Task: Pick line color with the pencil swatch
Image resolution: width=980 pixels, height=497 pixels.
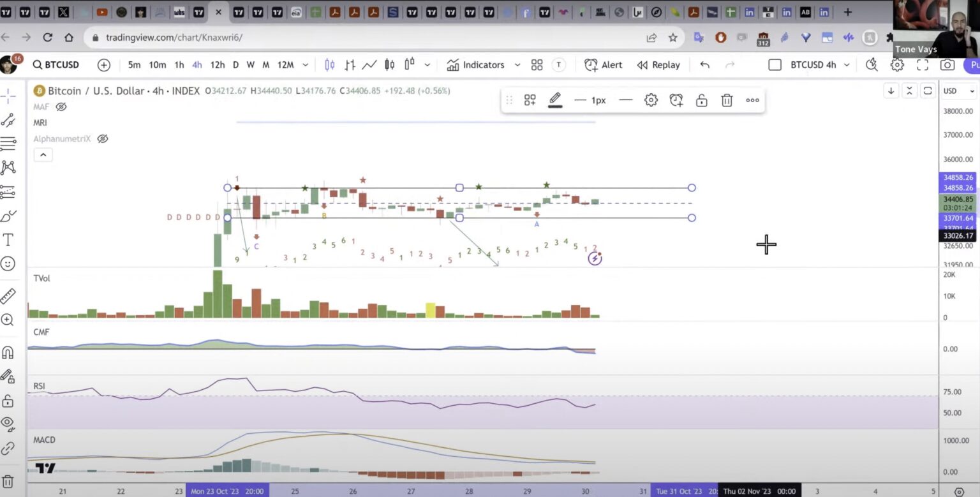Action: 555,100
